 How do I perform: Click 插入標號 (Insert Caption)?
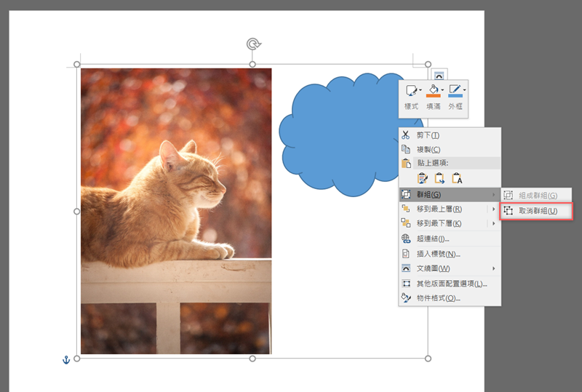[438, 254]
